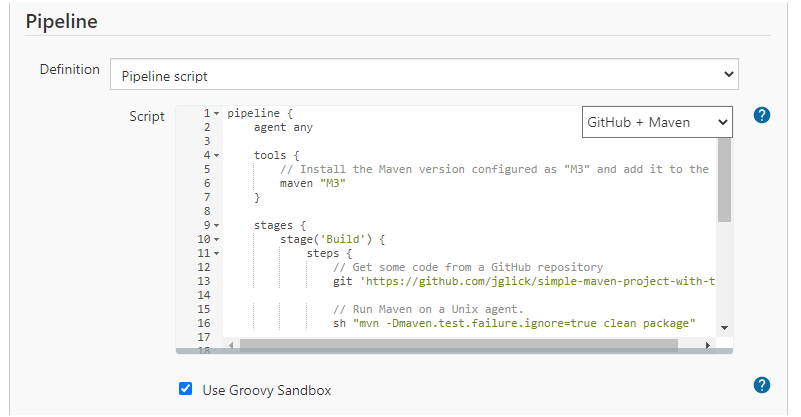Collapse the tools block fold arrow on line 4
The width and height of the screenshot is (801, 417).
217,155
